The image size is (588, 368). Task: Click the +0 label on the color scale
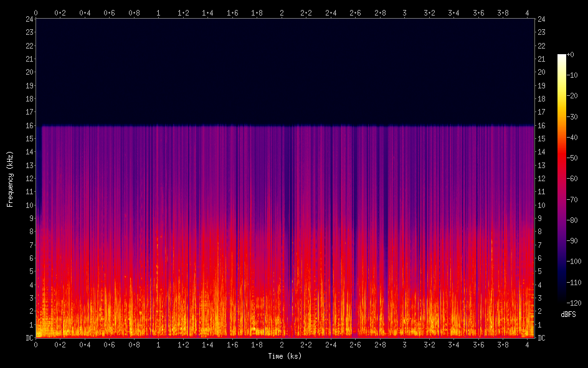point(572,55)
